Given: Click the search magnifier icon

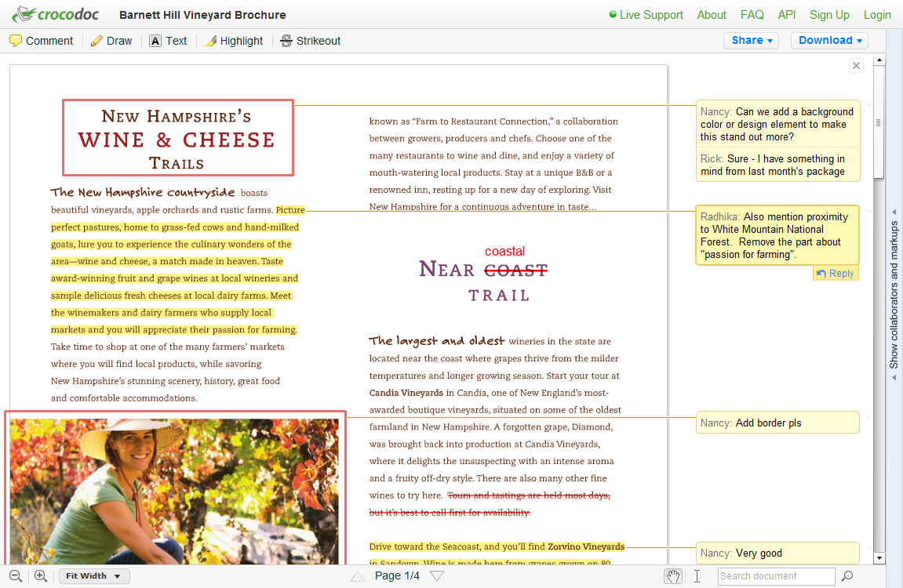Looking at the screenshot, I should pos(847,576).
